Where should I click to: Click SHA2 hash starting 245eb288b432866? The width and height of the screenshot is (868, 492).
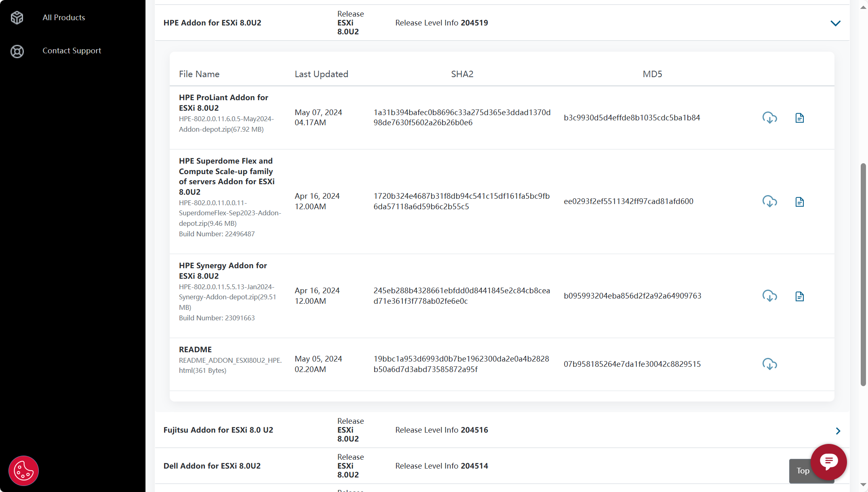461,296
